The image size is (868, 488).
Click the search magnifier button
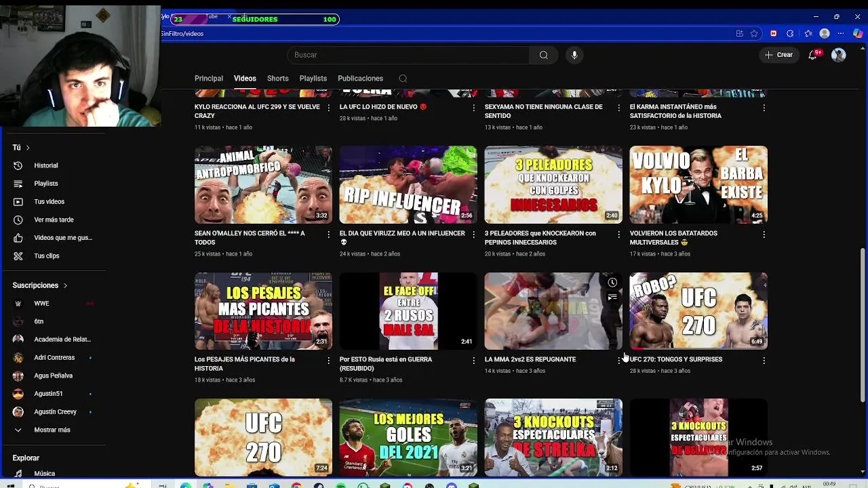coord(543,55)
